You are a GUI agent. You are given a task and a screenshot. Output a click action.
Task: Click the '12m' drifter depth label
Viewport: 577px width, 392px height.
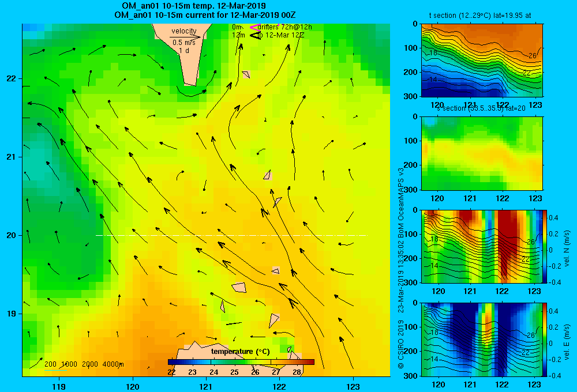238,35
